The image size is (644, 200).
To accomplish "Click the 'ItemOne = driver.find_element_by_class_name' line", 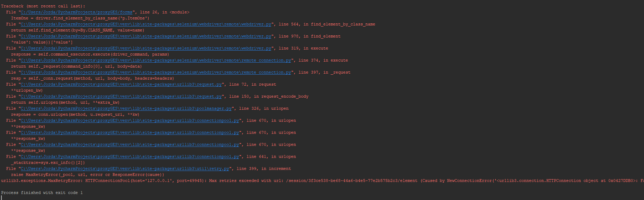I will coord(80,18).
